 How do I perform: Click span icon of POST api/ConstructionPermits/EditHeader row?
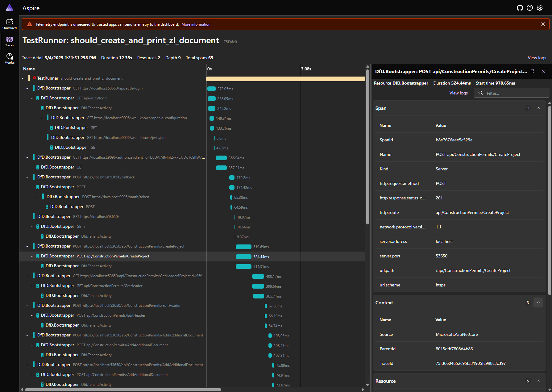(38, 315)
